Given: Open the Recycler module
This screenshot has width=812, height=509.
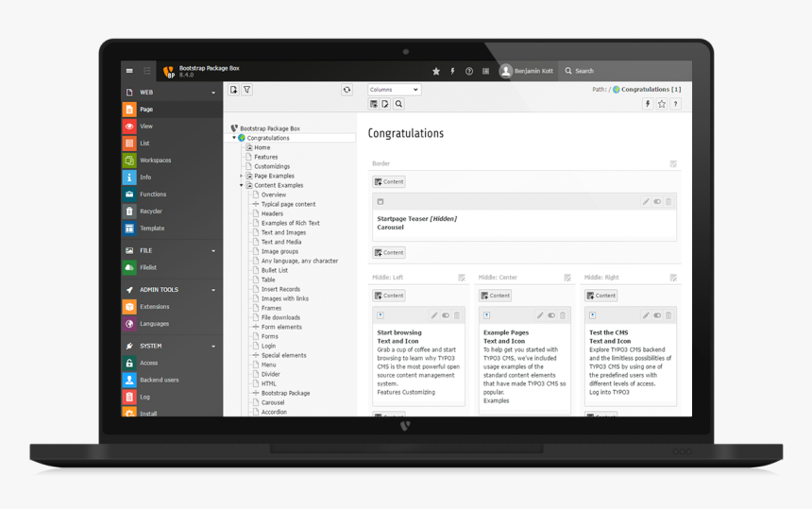Looking at the screenshot, I should (172, 212).
